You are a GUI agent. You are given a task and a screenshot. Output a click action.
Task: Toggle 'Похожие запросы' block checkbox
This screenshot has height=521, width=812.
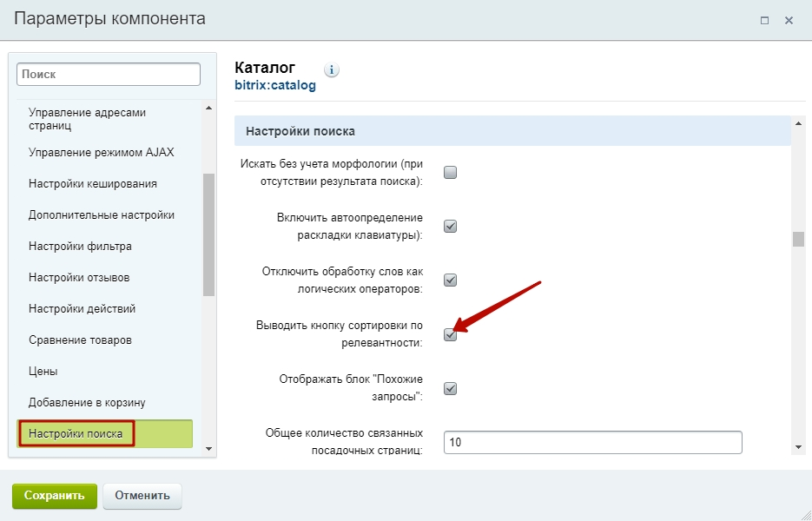[450, 388]
